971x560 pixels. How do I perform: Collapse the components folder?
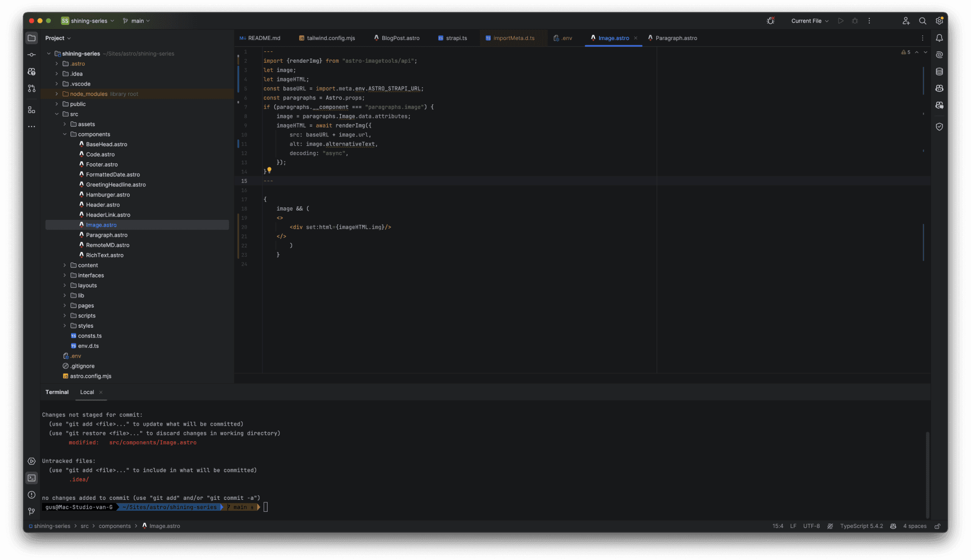point(65,134)
